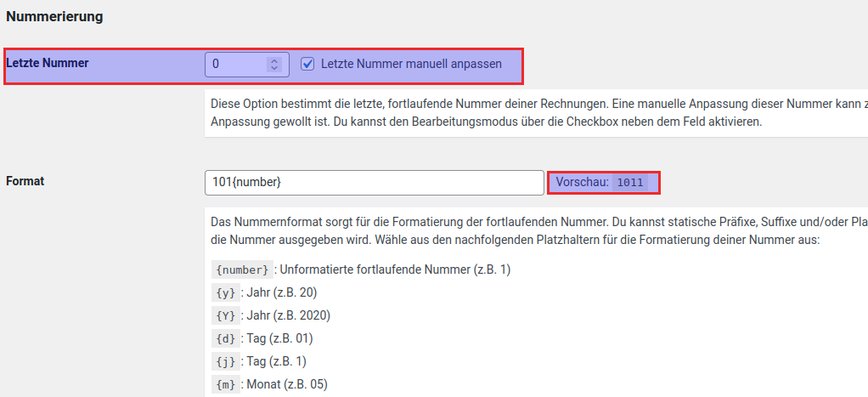The height and width of the screenshot is (397, 868).
Task: Uncheck the 'Letzte Nummer manuell anpassen' checkbox
Action: 307,64
